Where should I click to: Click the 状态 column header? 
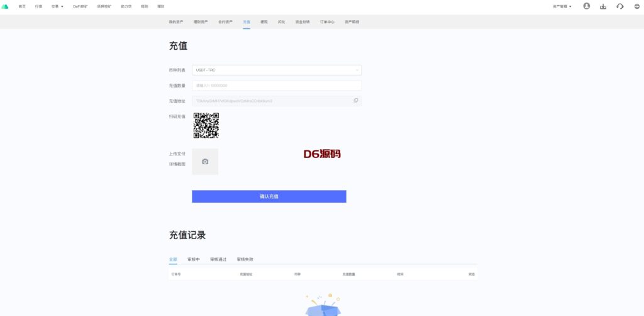coord(472,274)
